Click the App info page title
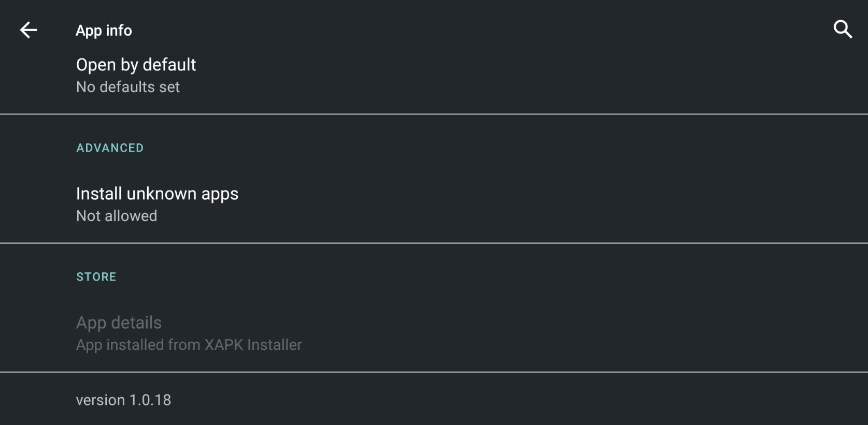Viewport: 868px width, 425px height. coord(104,31)
